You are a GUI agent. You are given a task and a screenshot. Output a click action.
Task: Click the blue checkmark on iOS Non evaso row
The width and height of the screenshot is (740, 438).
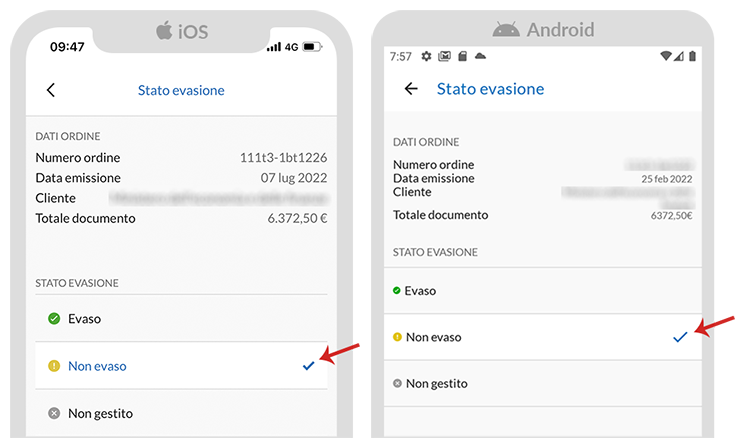click(x=309, y=366)
